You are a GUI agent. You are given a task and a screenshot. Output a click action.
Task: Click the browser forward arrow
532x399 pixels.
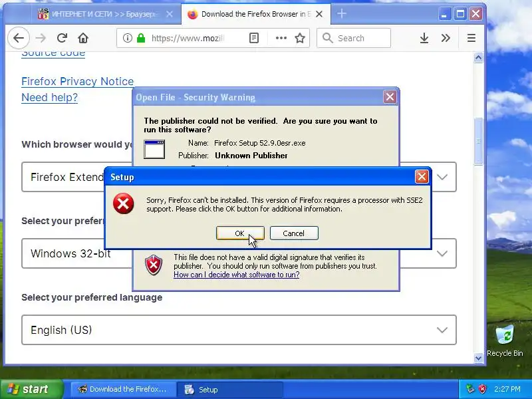(41, 38)
